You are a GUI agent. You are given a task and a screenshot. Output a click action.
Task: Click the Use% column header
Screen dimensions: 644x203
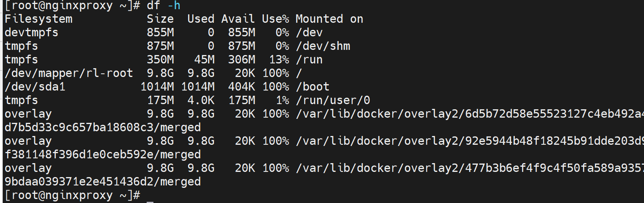(x=275, y=19)
